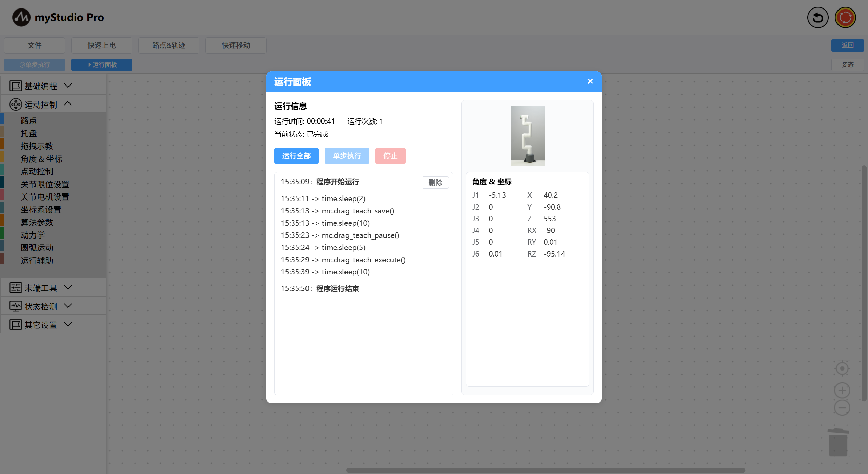Image resolution: width=868 pixels, height=474 pixels.
Task: Click the 删除 log button
Action: coord(435,183)
